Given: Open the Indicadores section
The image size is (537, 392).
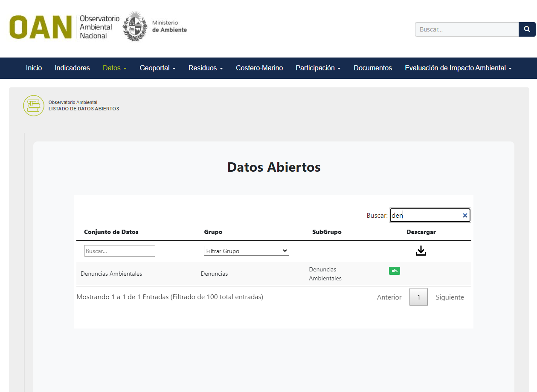Looking at the screenshot, I should pos(72,68).
